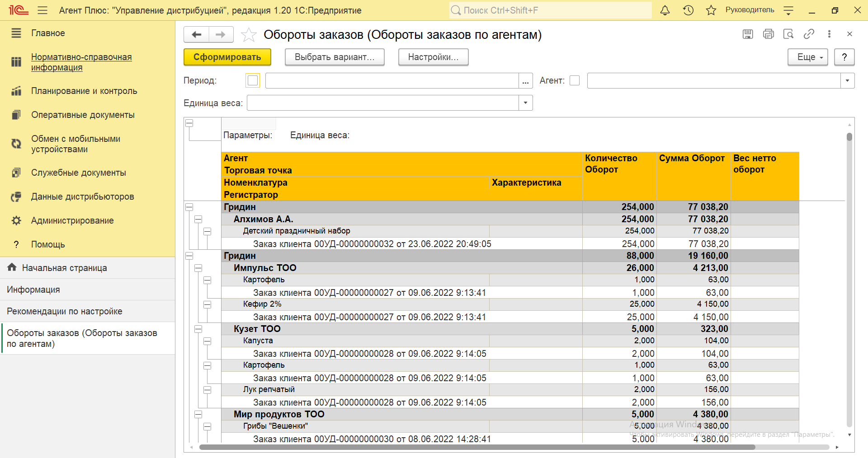868x458 pixels.
Task: Click the Настройки... button
Action: (x=433, y=57)
